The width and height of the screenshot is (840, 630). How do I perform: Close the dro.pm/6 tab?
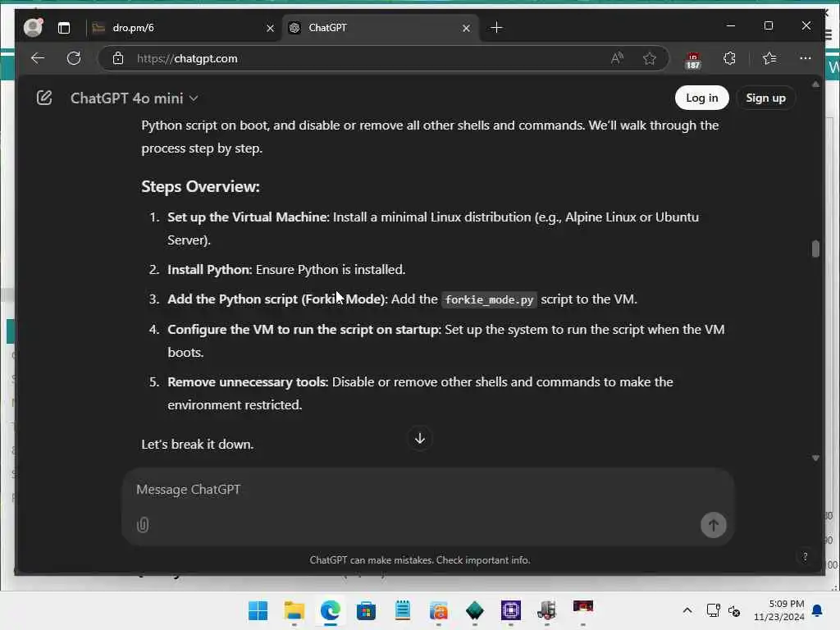(271, 28)
